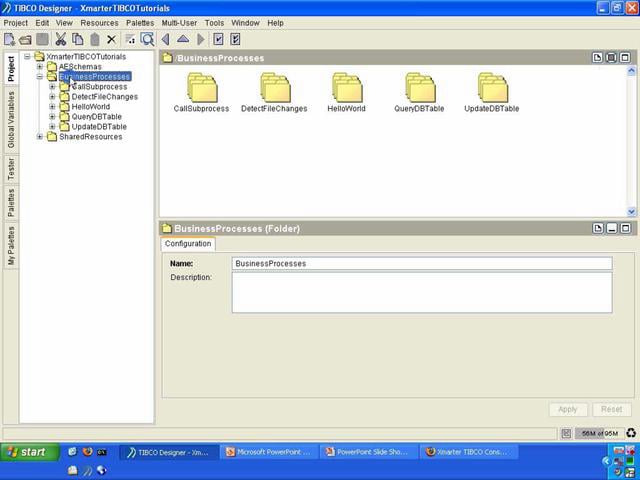Click the small toolbar icon before the magnifier
Screen dimensions: 640x480
(x=130, y=40)
